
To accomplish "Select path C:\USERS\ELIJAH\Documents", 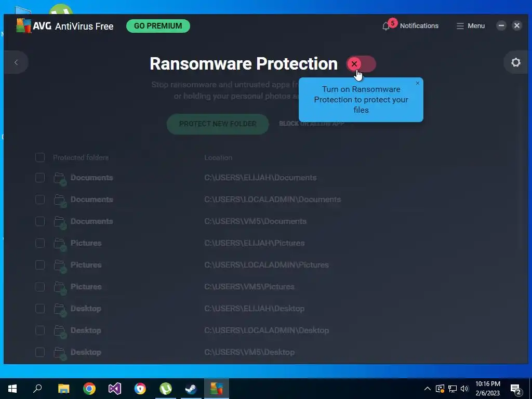I will click(260, 178).
